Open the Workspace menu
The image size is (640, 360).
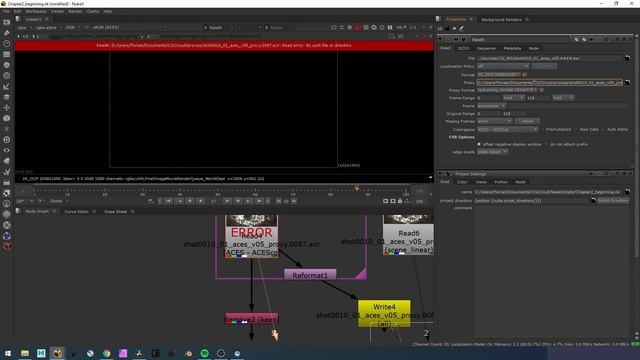(x=36, y=11)
